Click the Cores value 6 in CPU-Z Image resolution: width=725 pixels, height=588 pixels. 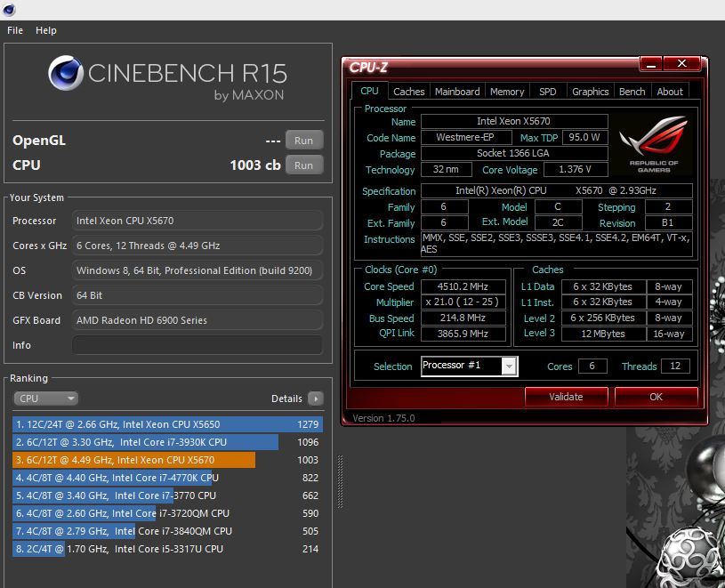592,366
